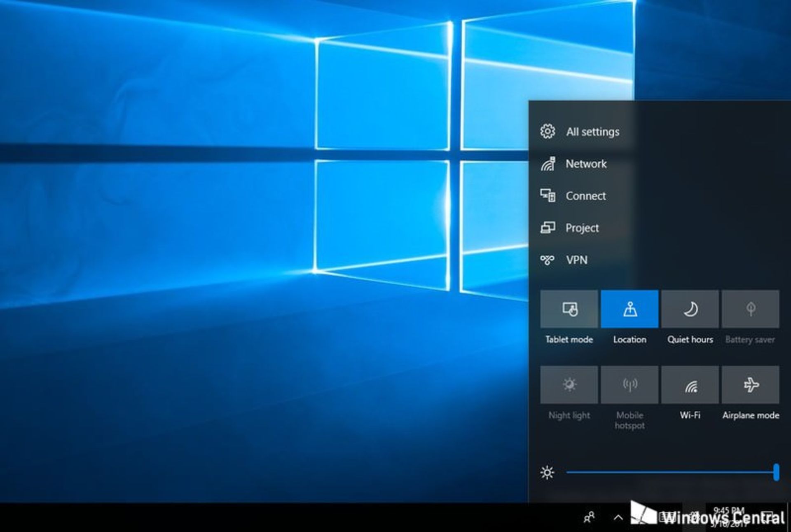Open the Connect panel
This screenshot has width=791, height=532.
586,196
